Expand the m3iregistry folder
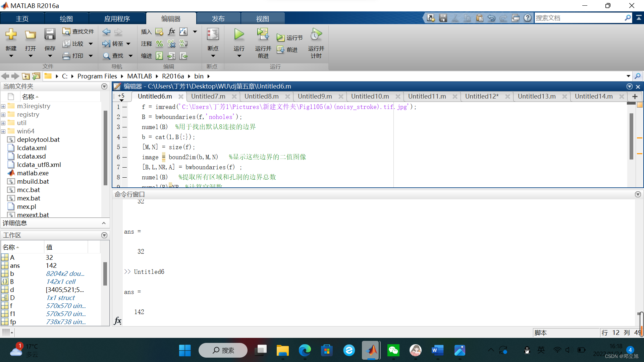 (x=3, y=106)
